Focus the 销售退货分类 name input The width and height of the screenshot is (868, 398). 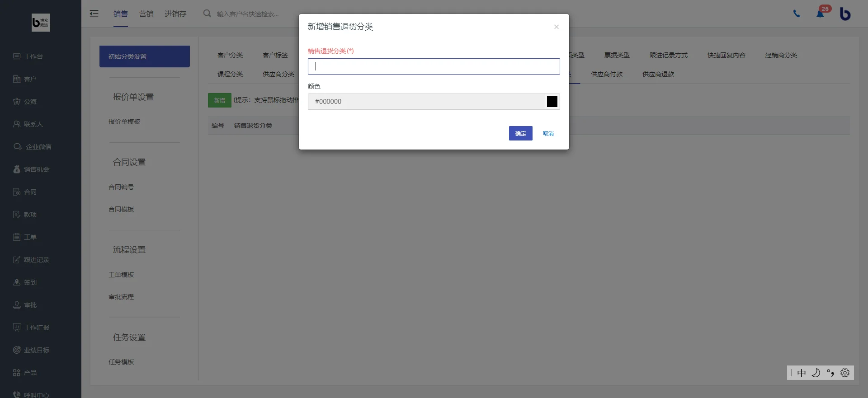[x=434, y=66]
